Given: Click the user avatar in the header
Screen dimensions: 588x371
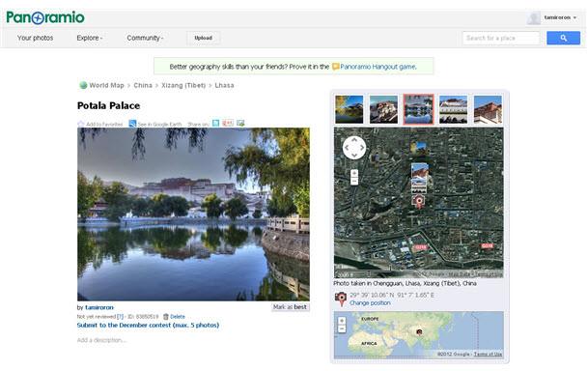Looking at the screenshot, I should point(533,17).
